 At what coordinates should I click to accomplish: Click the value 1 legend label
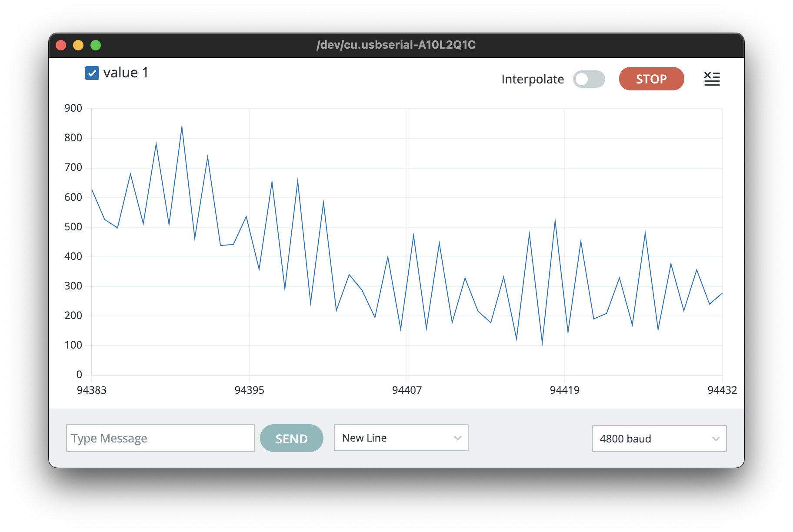[126, 73]
